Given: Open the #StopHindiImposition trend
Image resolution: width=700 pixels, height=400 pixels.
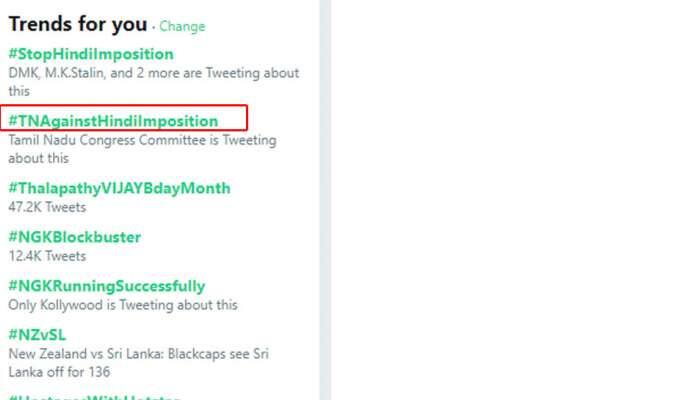Looking at the screenshot, I should point(90,54).
